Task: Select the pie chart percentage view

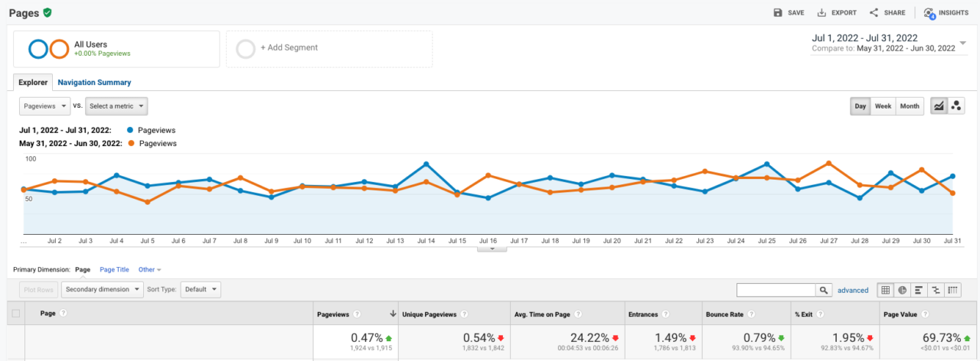Action: (902, 290)
